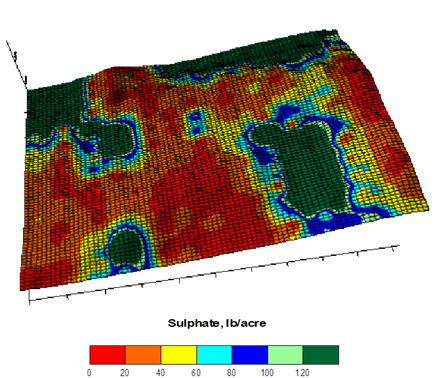Pick the yellow 40–60 legend swatch

pos(179,355)
